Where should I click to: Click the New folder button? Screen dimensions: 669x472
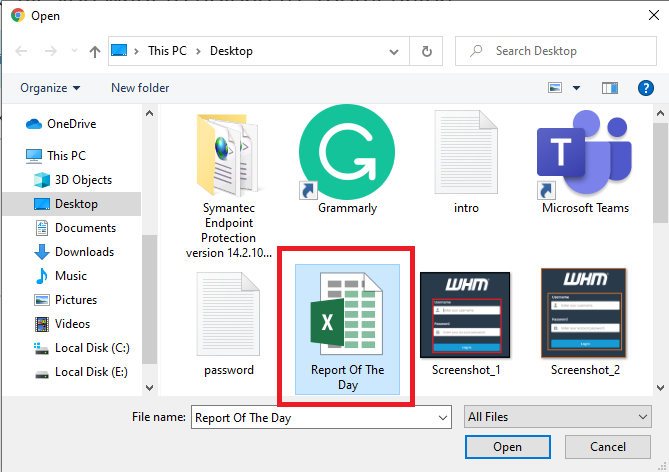pyautogui.click(x=140, y=88)
